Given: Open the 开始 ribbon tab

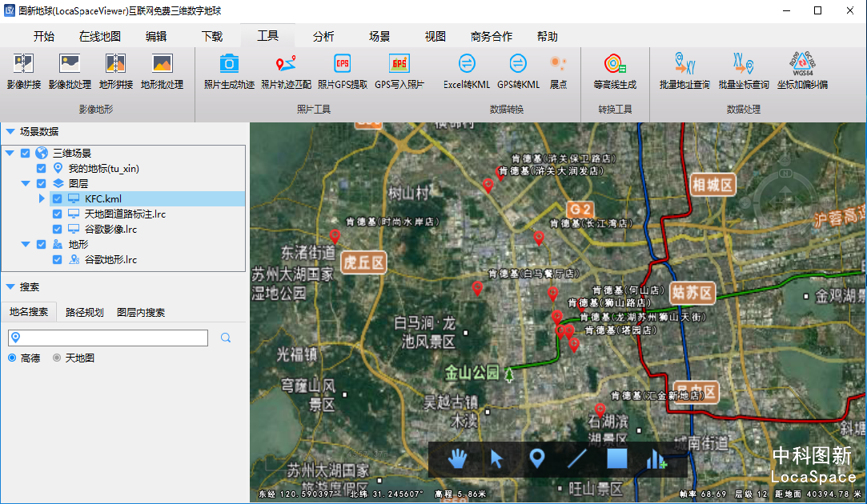Looking at the screenshot, I should 44,37.
